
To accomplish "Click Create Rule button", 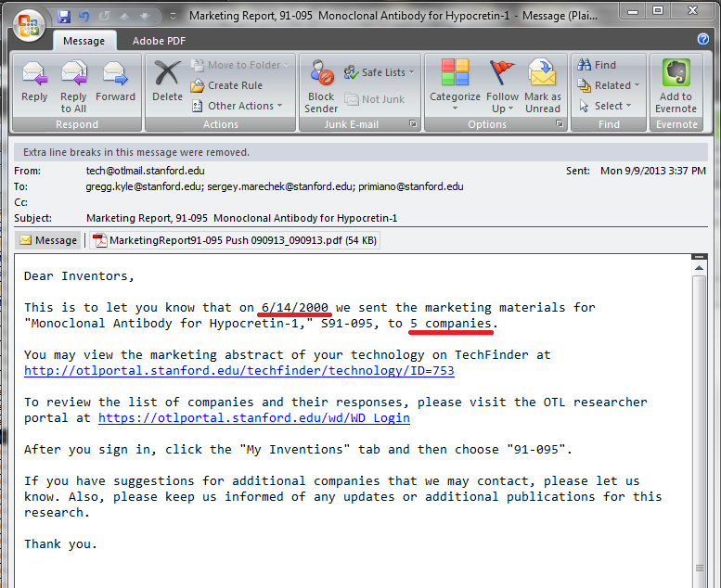I will click(x=235, y=85).
